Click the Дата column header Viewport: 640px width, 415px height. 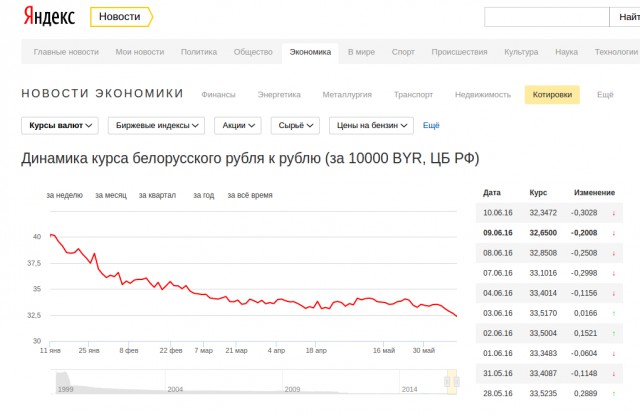point(492,193)
